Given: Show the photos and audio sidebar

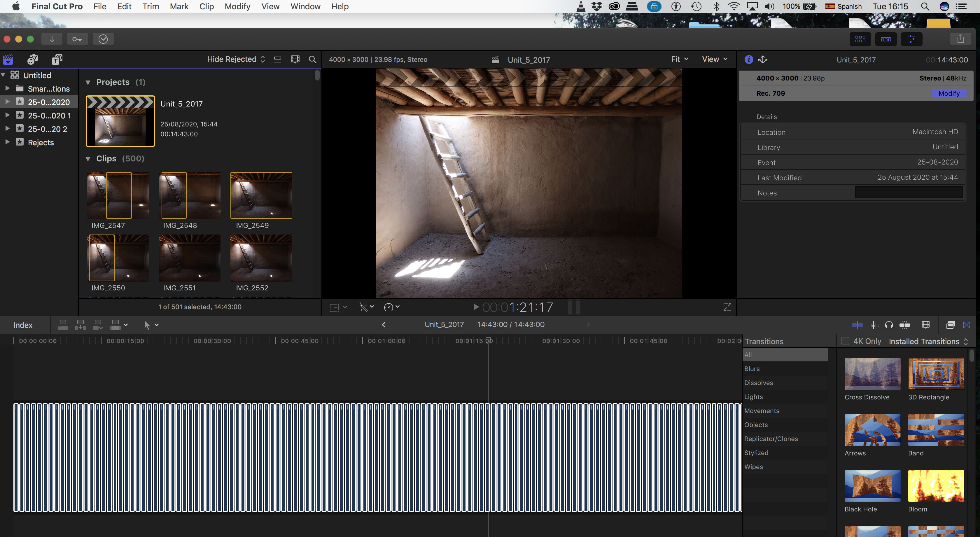Looking at the screenshot, I should 33,60.
